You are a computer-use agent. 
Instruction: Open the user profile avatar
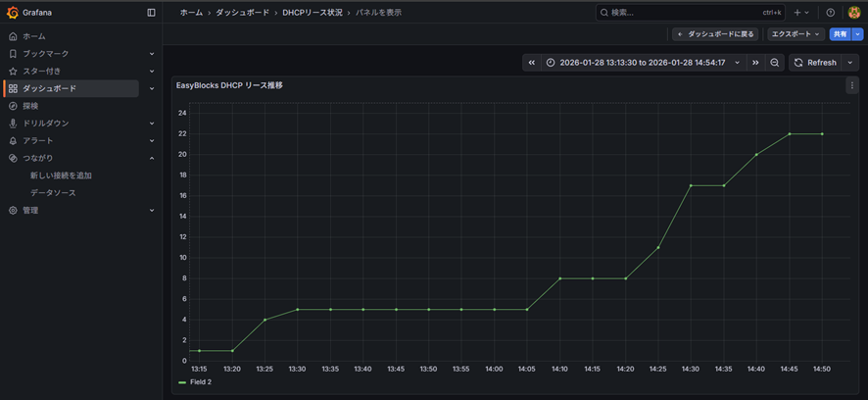853,13
